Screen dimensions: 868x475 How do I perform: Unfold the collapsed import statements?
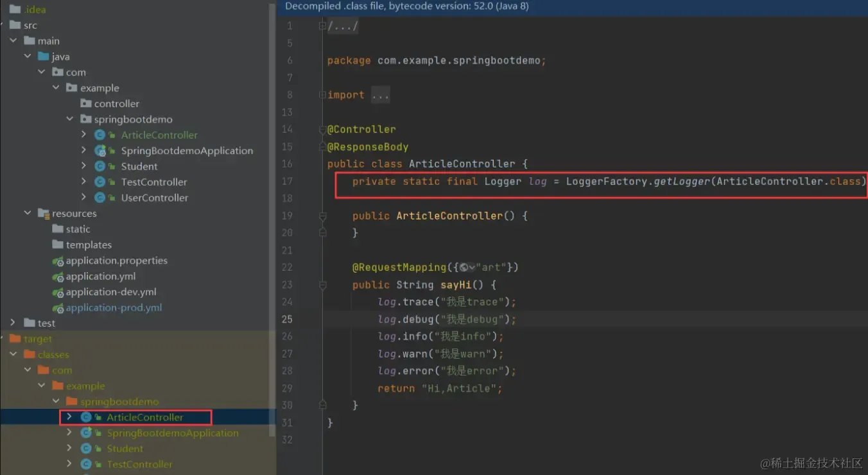(x=323, y=95)
